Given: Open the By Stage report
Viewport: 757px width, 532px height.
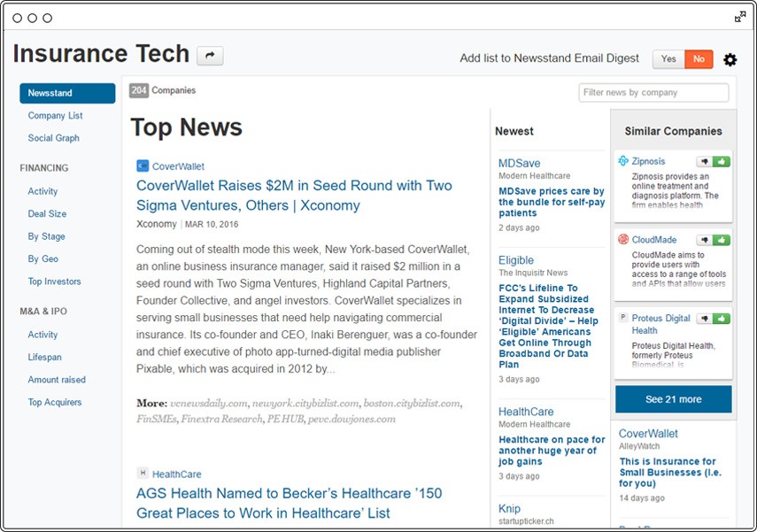Looking at the screenshot, I should [x=46, y=236].
